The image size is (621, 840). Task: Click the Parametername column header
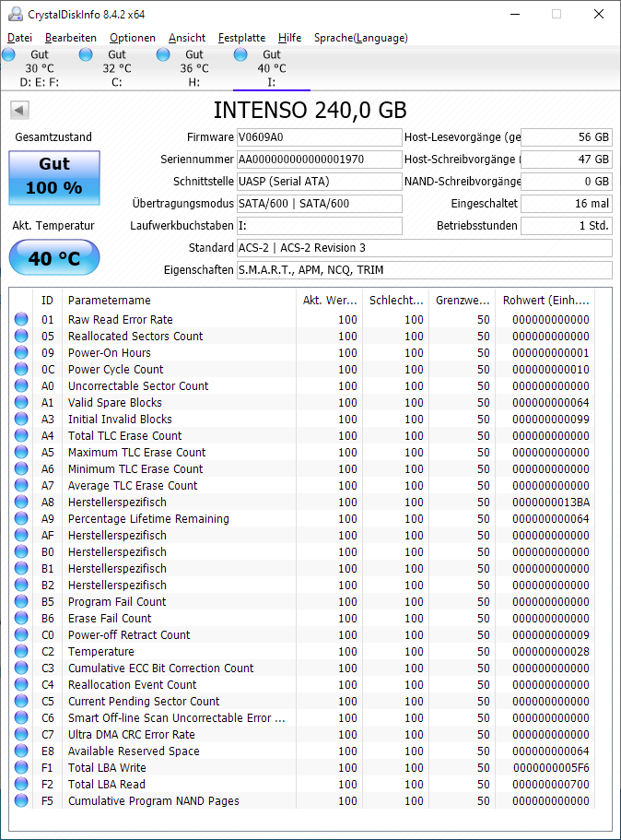[179, 300]
